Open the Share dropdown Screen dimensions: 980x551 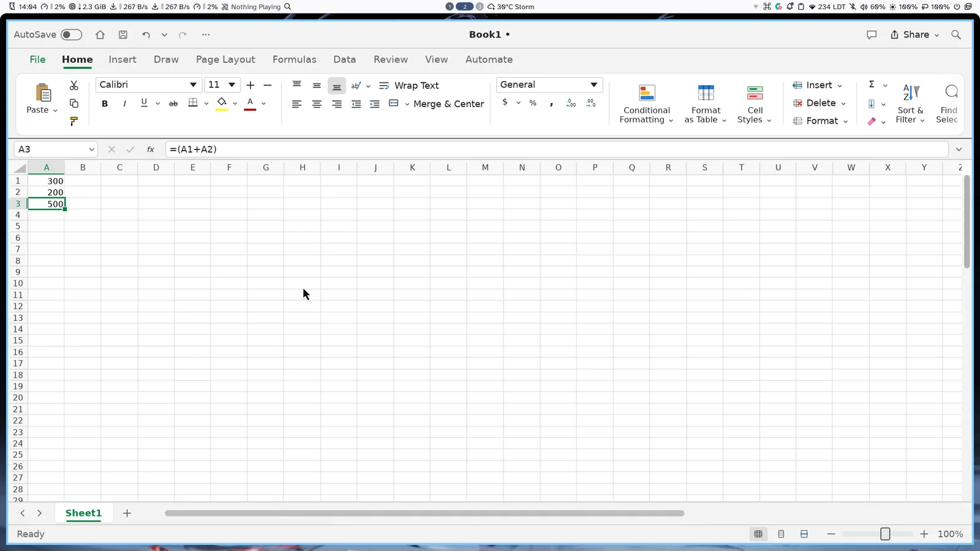(x=914, y=35)
